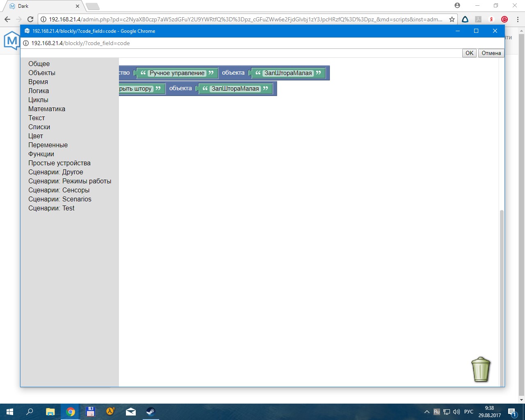Select the Время toolbox category
This screenshot has height=420, width=525.
(38, 82)
